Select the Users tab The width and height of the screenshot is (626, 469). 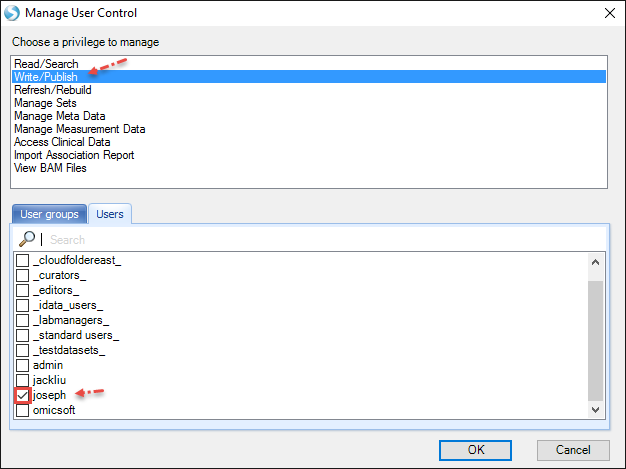tap(110, 214)
